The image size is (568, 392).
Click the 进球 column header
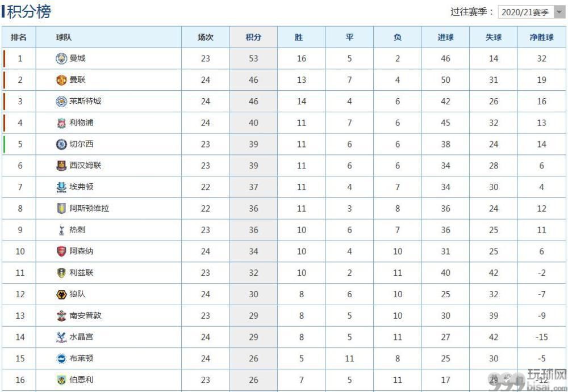coord(445,37)
